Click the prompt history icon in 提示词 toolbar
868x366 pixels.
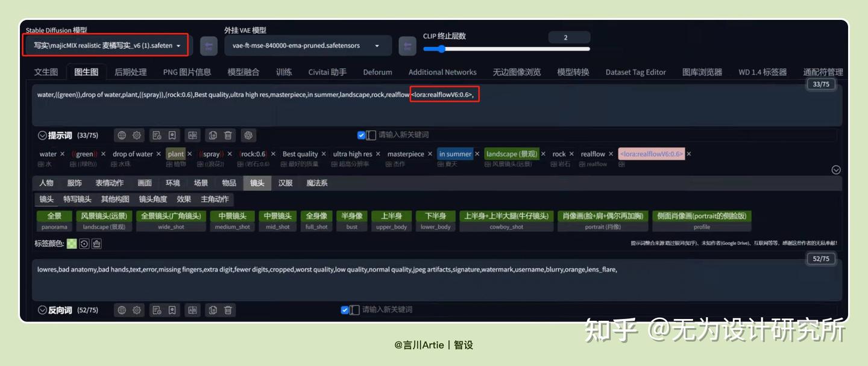pyautogui.click(x=157, y=135)
